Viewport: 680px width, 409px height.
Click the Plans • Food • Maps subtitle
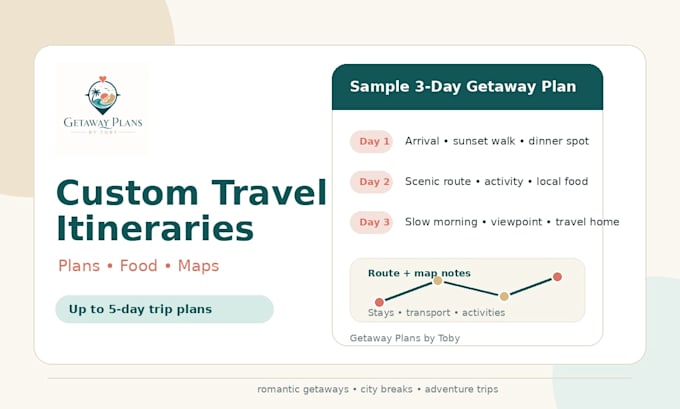(x=138, y=266)
